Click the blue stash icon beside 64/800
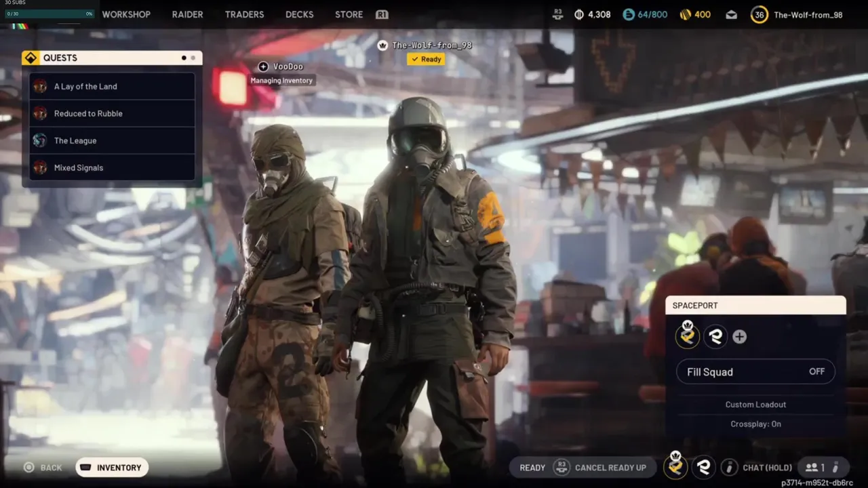 click(629, 14)
